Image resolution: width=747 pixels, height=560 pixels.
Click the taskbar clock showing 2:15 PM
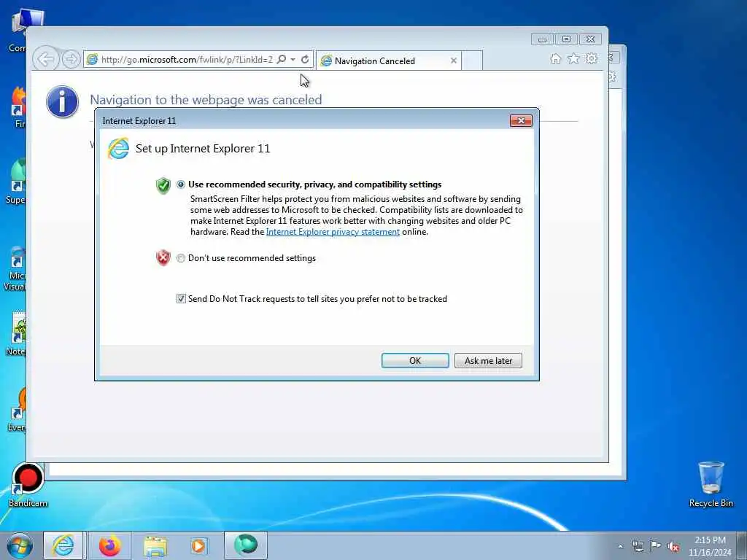pos(710,546)
